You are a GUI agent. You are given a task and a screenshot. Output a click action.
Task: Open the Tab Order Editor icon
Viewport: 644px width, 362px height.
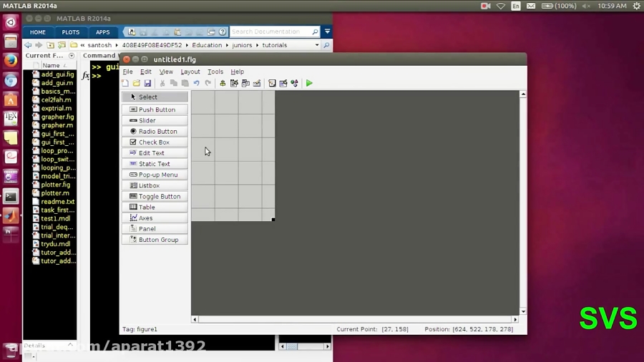click(245, 83)
